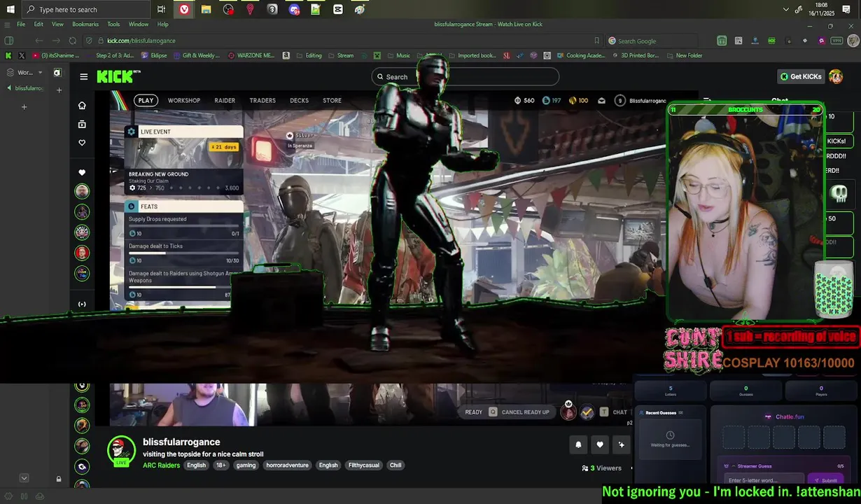Go back to the previous page
Viewport: 861px width, 504px height.
click(38, 41)
